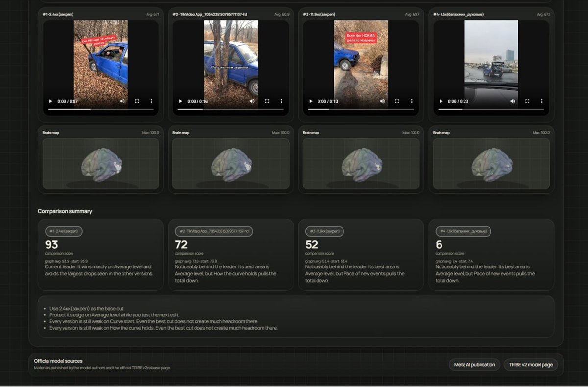Image resolution: width=588 pixels, height=387 pixels.
Task: Open more options menu of video #1
Action: pos(151,101)
